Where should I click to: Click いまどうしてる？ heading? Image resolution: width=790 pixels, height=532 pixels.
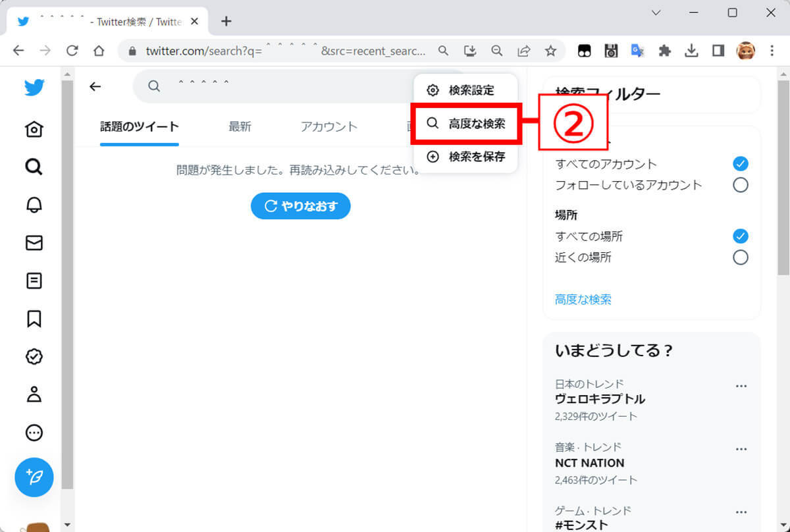click(614, 350)
